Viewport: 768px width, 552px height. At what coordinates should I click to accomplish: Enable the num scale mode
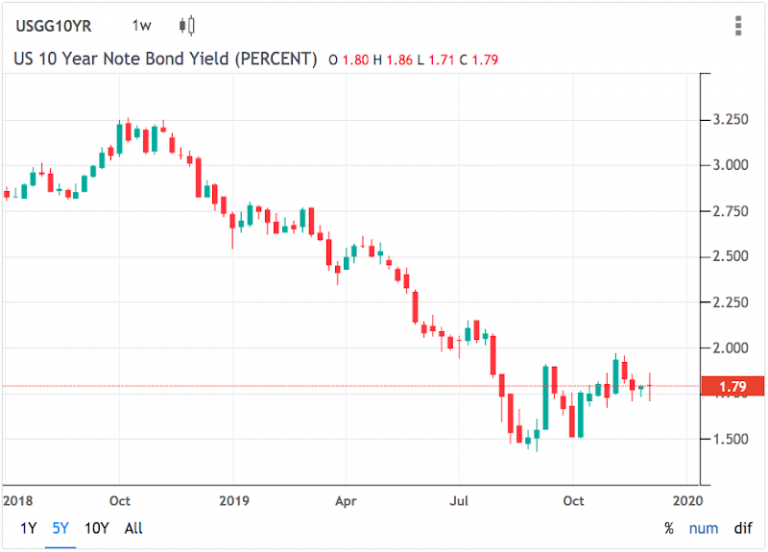tap(703, 528)
